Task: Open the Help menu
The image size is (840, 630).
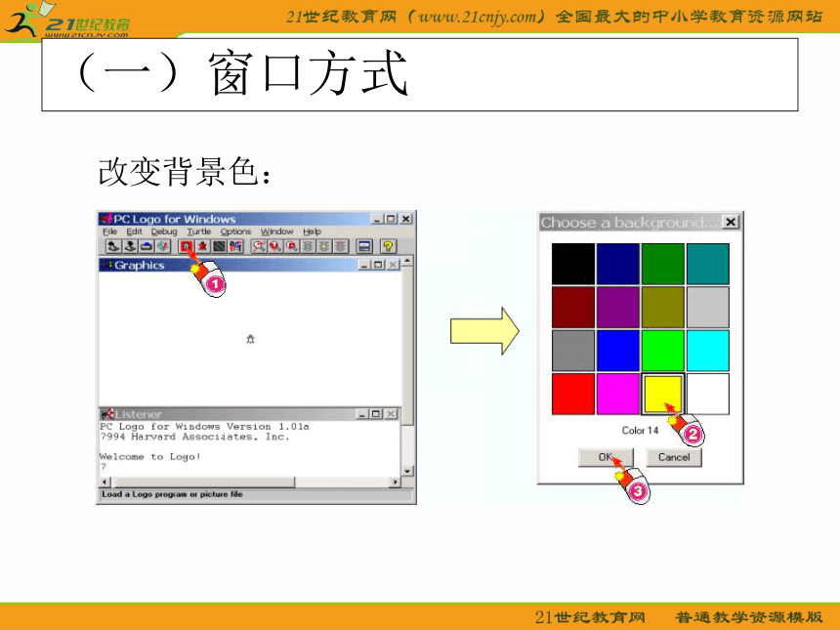Action: (312, 231)
